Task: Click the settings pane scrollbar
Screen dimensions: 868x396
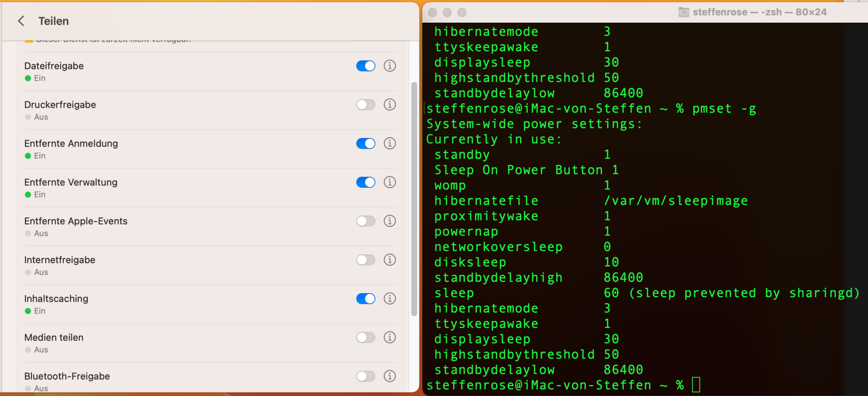Action: click(414, 199)
